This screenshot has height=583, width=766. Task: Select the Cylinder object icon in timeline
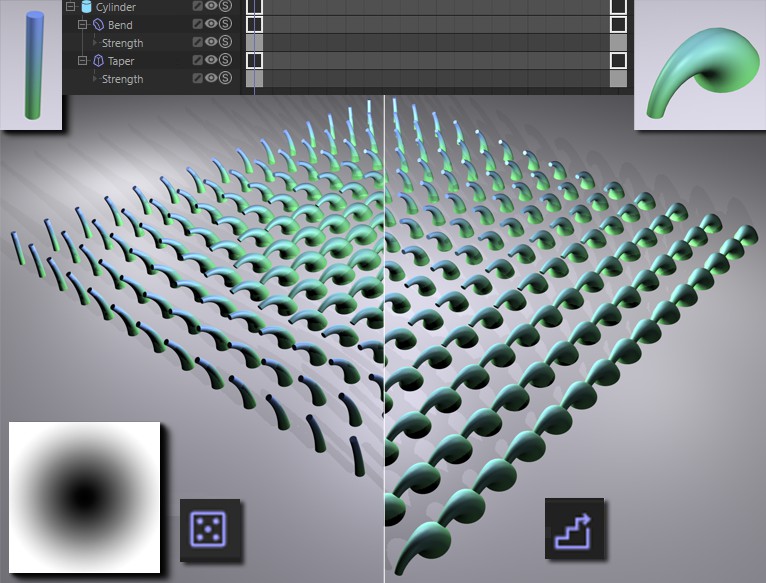[x=86, y=6]
